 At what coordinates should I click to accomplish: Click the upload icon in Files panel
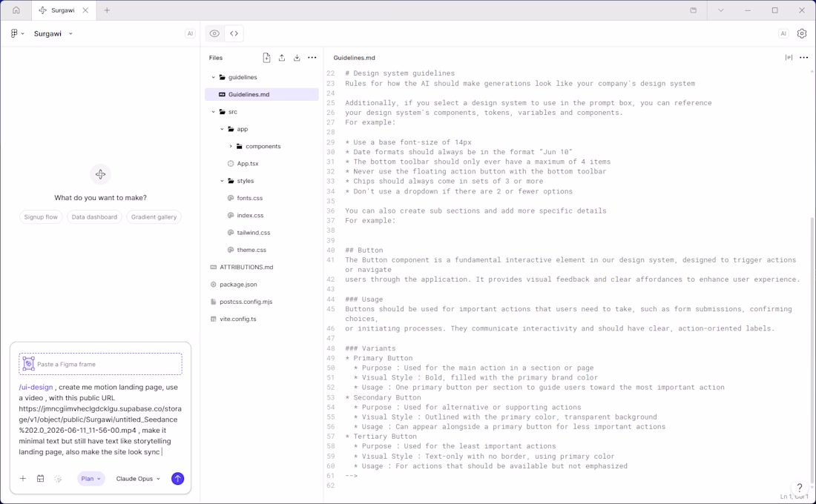[282, 58]
